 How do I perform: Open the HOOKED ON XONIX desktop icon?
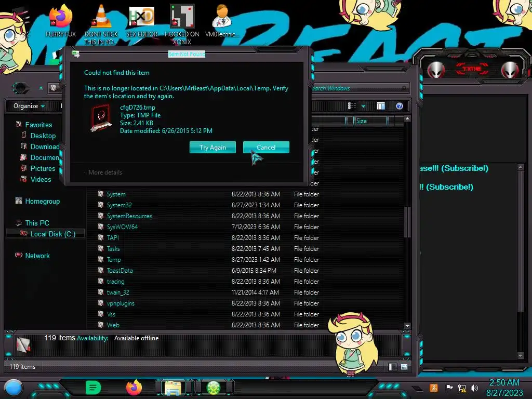tap(182, 24)
